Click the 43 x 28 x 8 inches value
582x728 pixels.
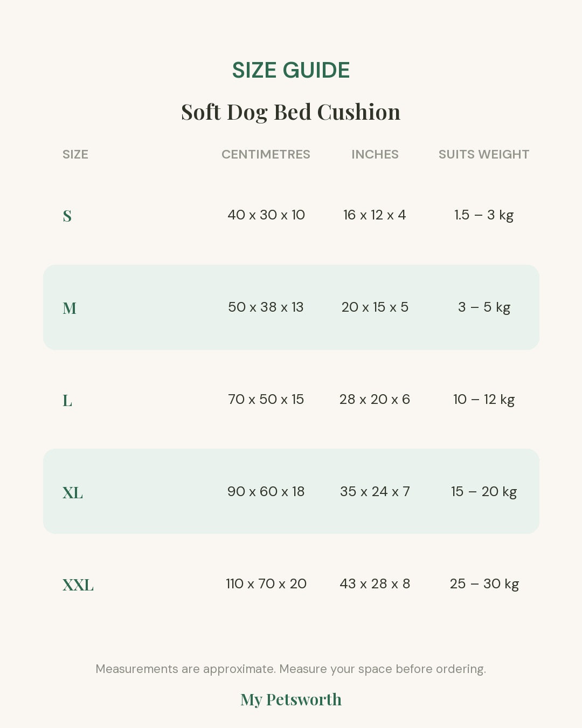coord(375,583)
